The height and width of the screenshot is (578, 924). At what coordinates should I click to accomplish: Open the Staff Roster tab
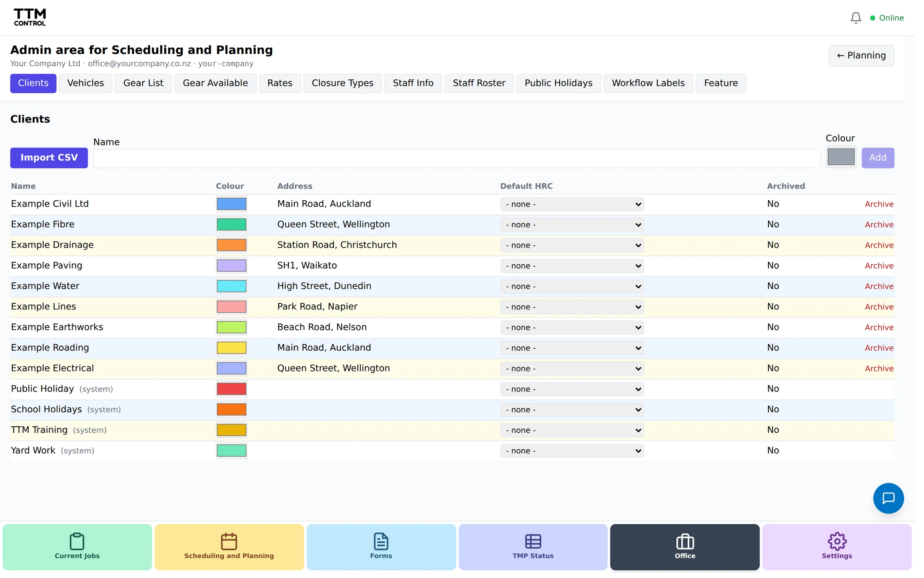[479, 83]
